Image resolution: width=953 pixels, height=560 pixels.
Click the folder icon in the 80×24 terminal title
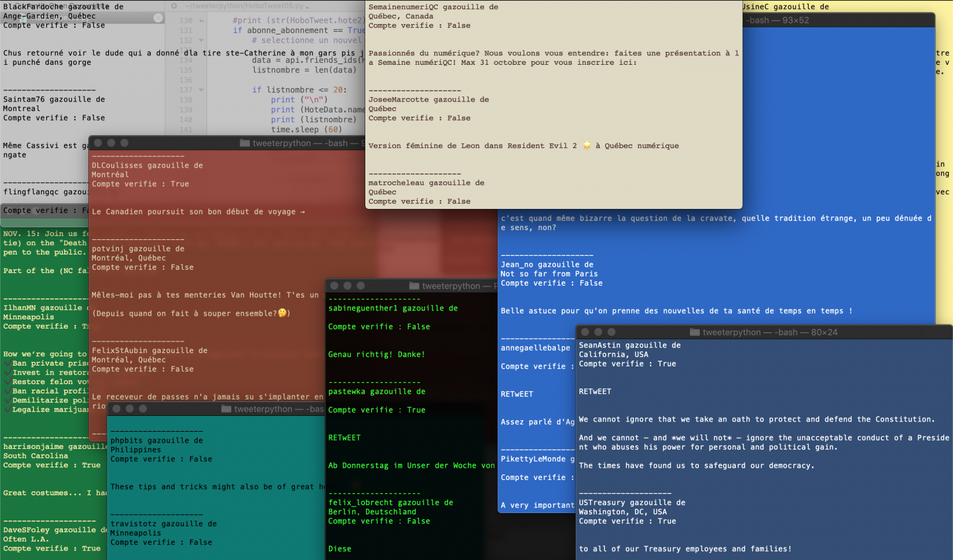tap(694, 332)
